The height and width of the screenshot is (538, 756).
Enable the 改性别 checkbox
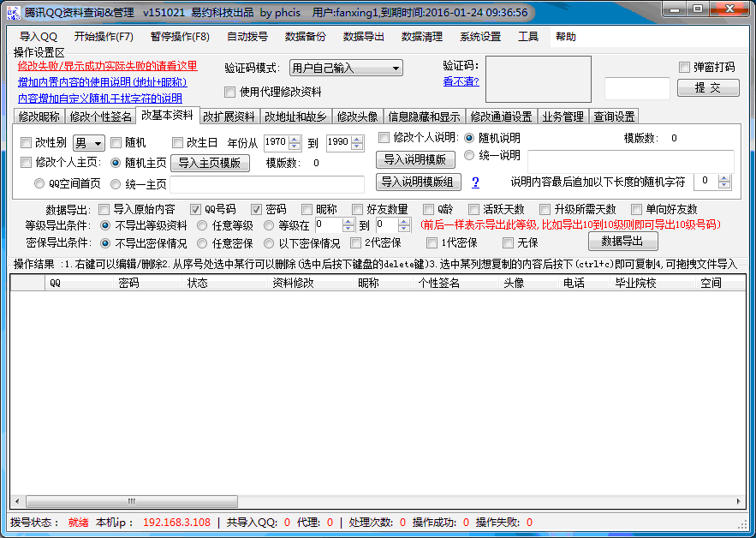(26, 142)
